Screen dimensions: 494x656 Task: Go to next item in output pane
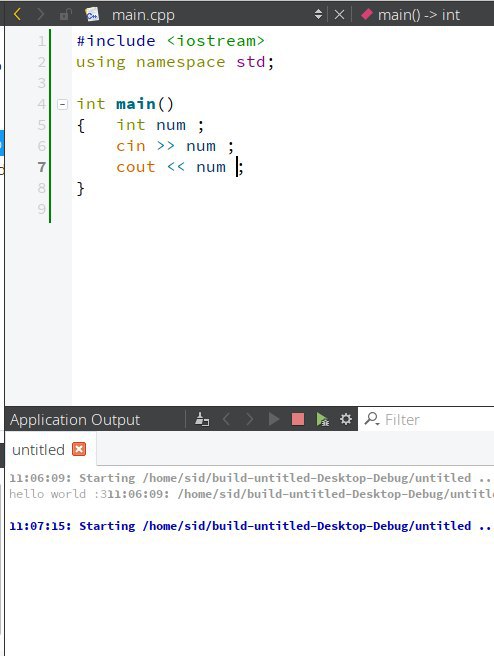pyautogui.click(x=250, y=419)
